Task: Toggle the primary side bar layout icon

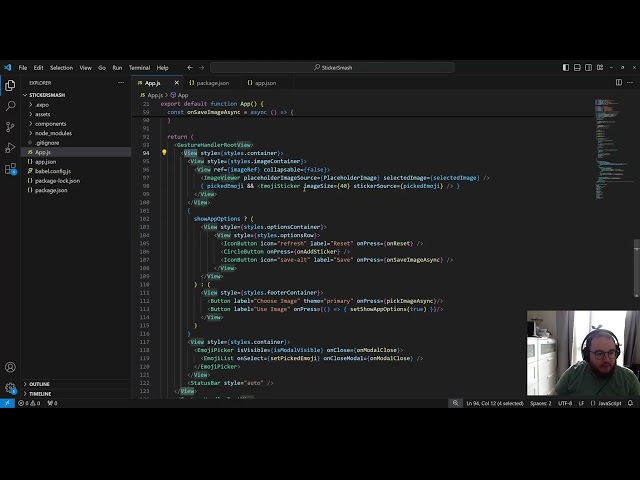Action: 566,67
